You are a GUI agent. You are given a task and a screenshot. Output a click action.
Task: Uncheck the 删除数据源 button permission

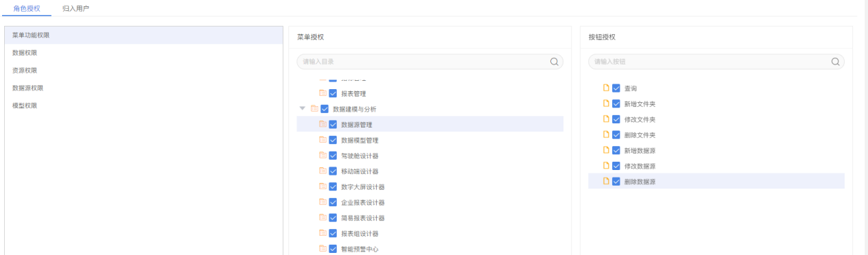pyautogui.click(x=616, y=182)
